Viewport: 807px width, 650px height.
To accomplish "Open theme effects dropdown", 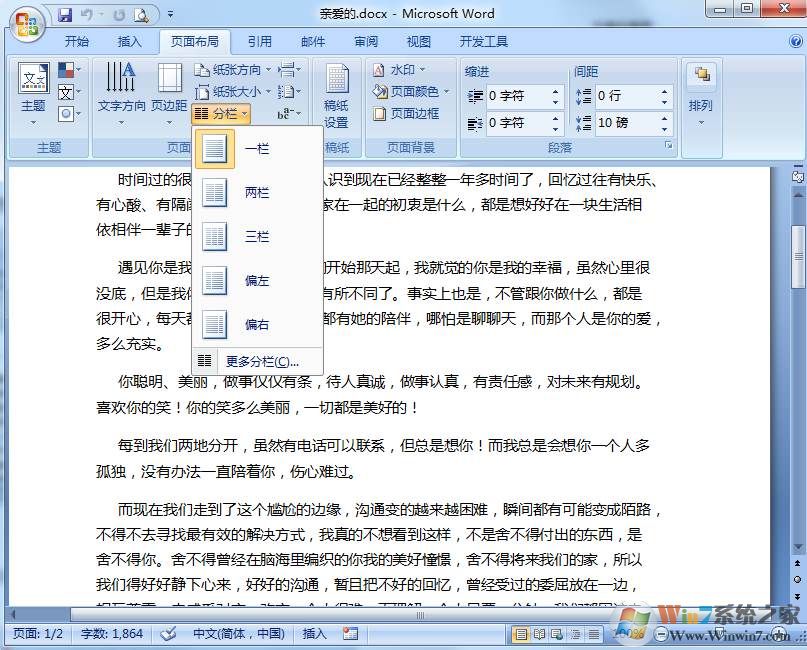I will (69, 114).
